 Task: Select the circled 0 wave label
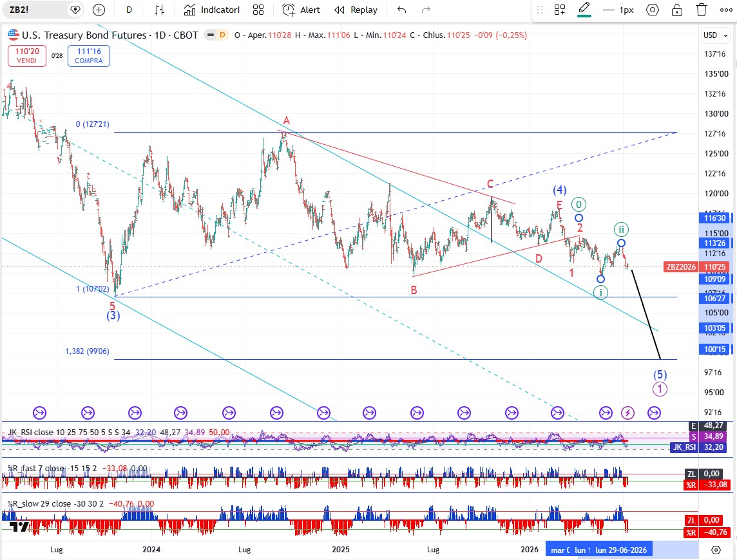pyautogui.click(x=579, y=204)
